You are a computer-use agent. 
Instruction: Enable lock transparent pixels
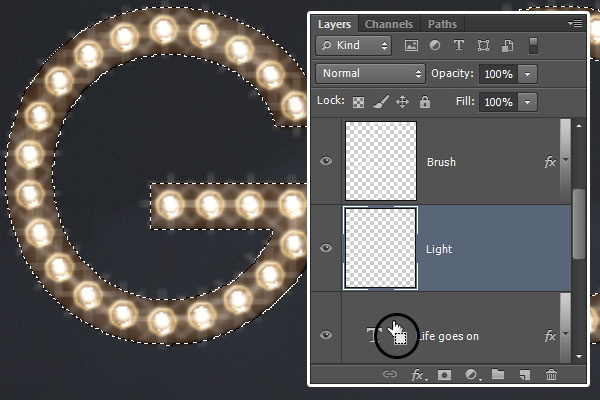[359, 102]
